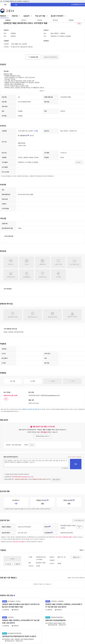The height and width of the screenshot is (644, 85).
Task: Click the 면접 screening method box
Action: tap(32, 381)
